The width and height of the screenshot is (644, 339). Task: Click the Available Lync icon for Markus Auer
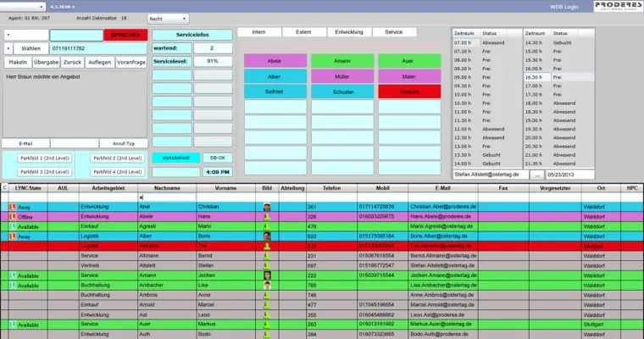click(x=13, y=325)
